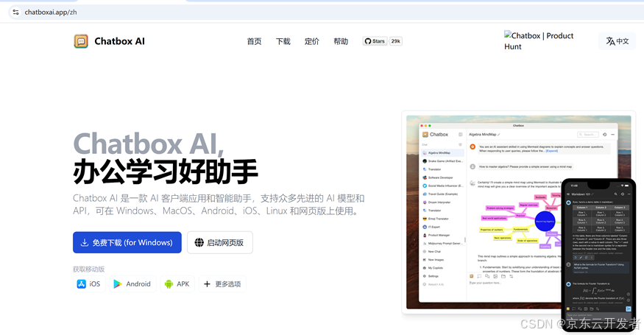Open the 帮助 navigation item
Screen dimensions: 644x335
pos(341,41)
